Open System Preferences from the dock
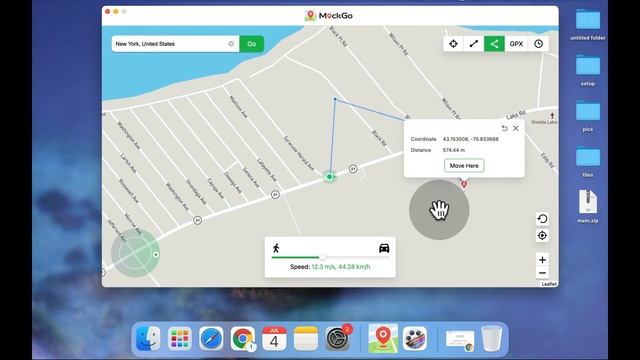Screen dimensions: 640x360 (338, 338)
